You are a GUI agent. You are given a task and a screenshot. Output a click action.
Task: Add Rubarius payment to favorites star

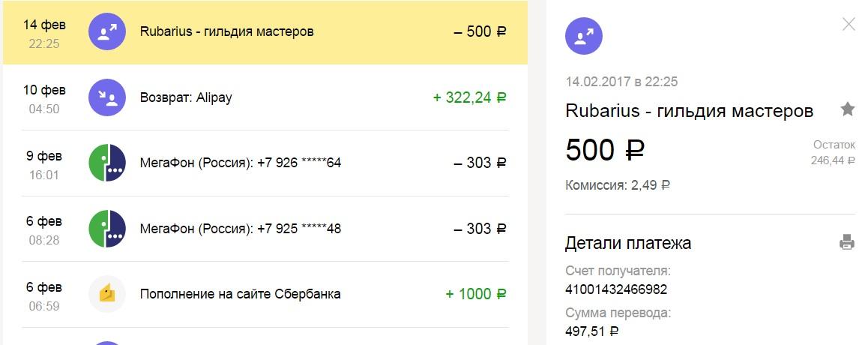pyautogui.click(x=847, y=110)
